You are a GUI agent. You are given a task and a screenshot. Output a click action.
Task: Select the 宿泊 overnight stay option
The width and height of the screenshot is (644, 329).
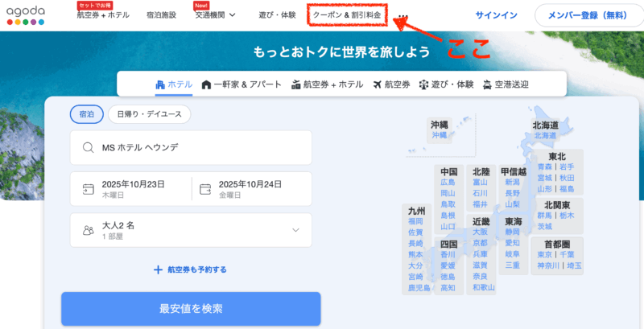click(x=85, y=115)
